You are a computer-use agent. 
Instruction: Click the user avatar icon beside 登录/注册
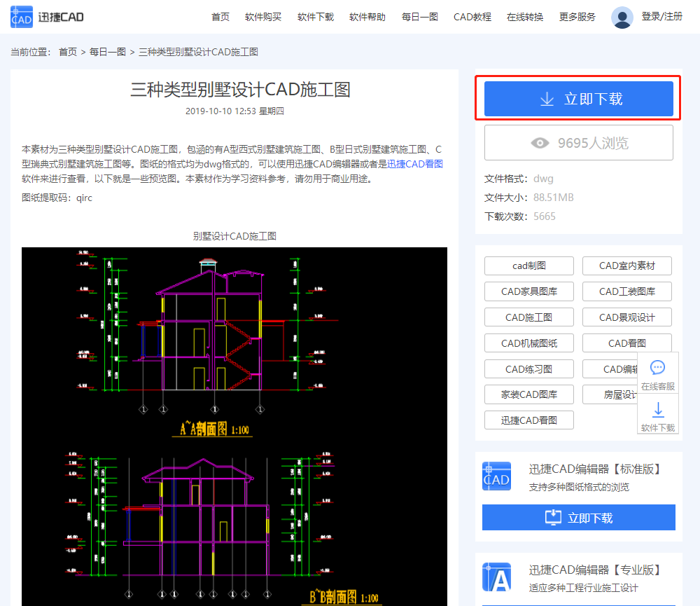click(x=622, y=18)
